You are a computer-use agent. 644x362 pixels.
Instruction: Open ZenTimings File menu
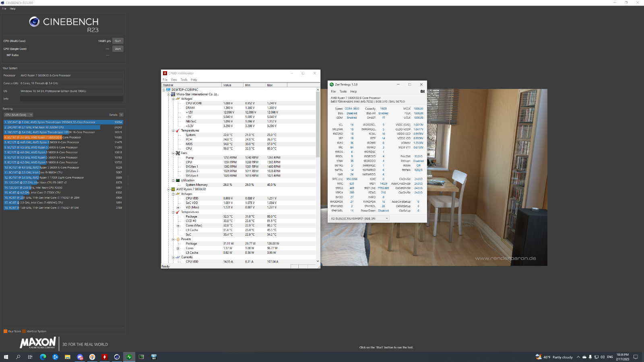click(x=333, y=91)
